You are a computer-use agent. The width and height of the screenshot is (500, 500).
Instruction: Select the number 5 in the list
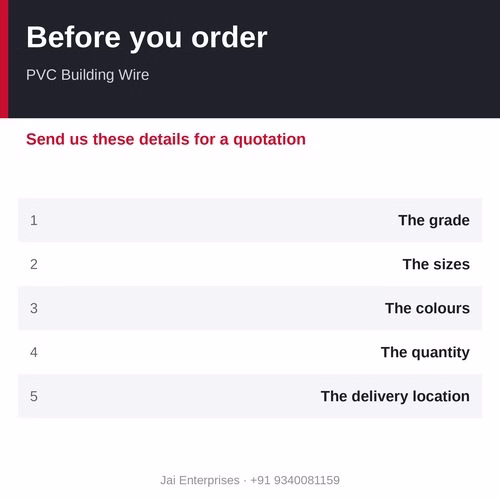tap(34, 396)
